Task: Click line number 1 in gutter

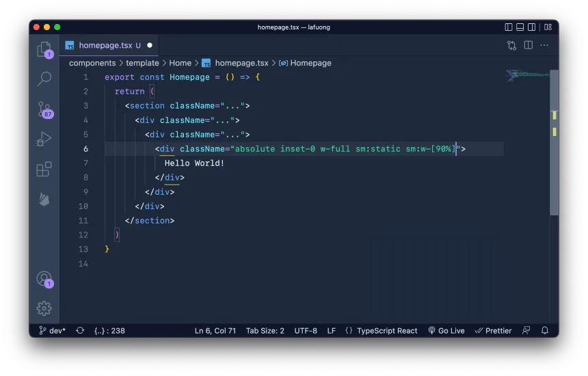Action: click(85, 77)
